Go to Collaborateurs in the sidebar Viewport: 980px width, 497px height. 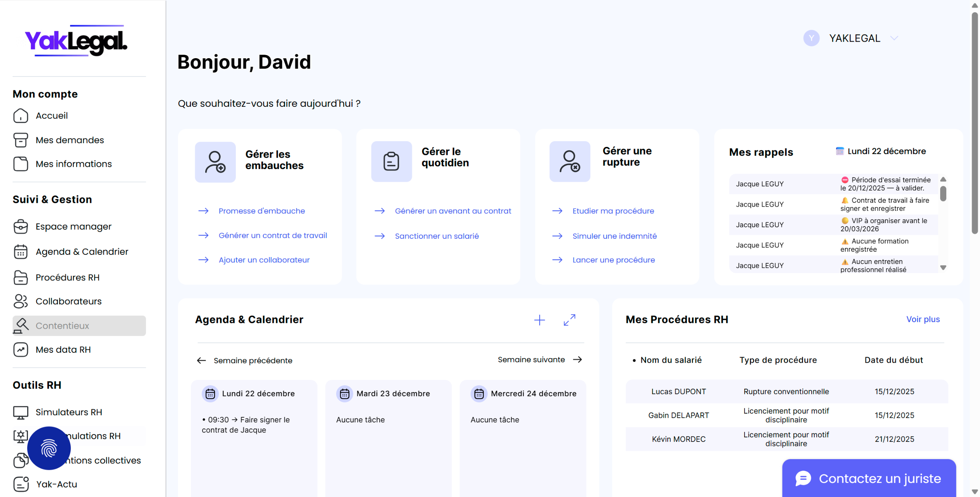[x=68, y=301]
